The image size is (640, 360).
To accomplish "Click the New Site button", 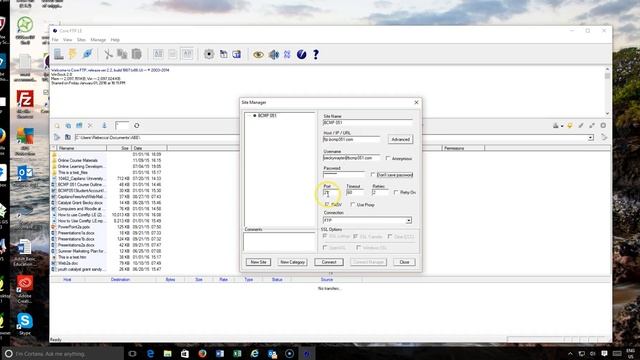I will pos(258,262).
